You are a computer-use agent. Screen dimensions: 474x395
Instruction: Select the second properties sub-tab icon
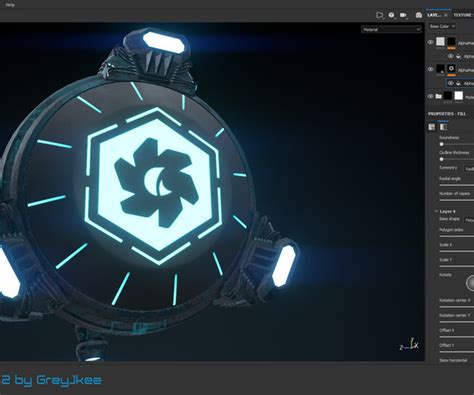click(443, 127)
